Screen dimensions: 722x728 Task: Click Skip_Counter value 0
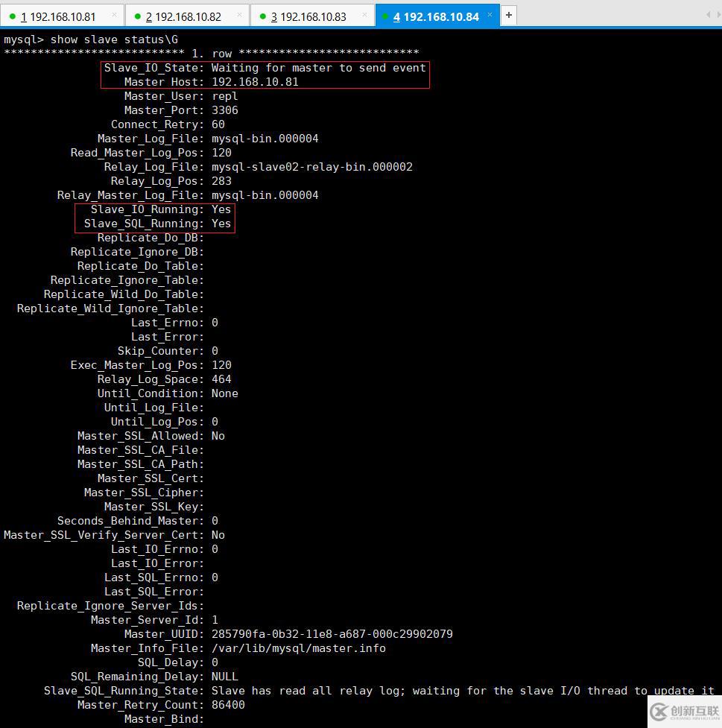point(215,351)
